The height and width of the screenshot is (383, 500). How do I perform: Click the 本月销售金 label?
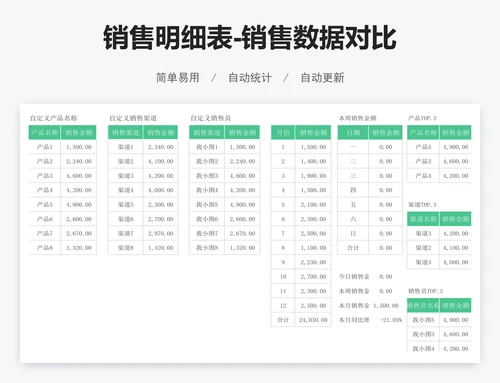(354, 305)
